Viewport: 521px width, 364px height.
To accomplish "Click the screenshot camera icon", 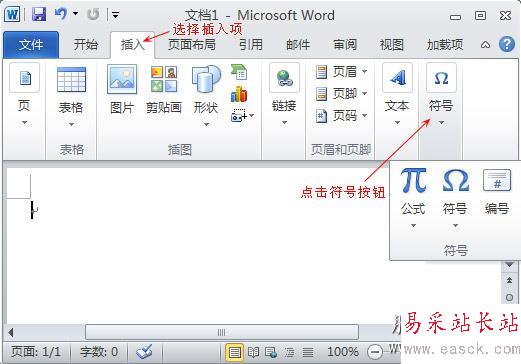I will pos(238,115).
